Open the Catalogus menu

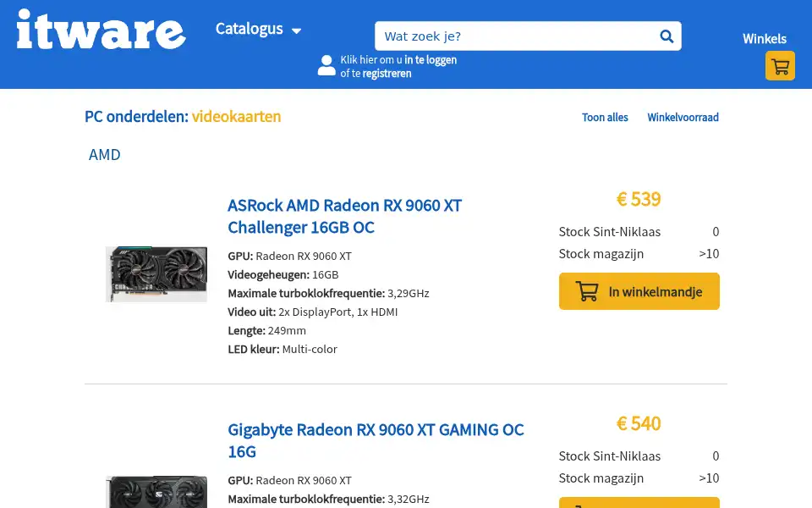[258, 29]
